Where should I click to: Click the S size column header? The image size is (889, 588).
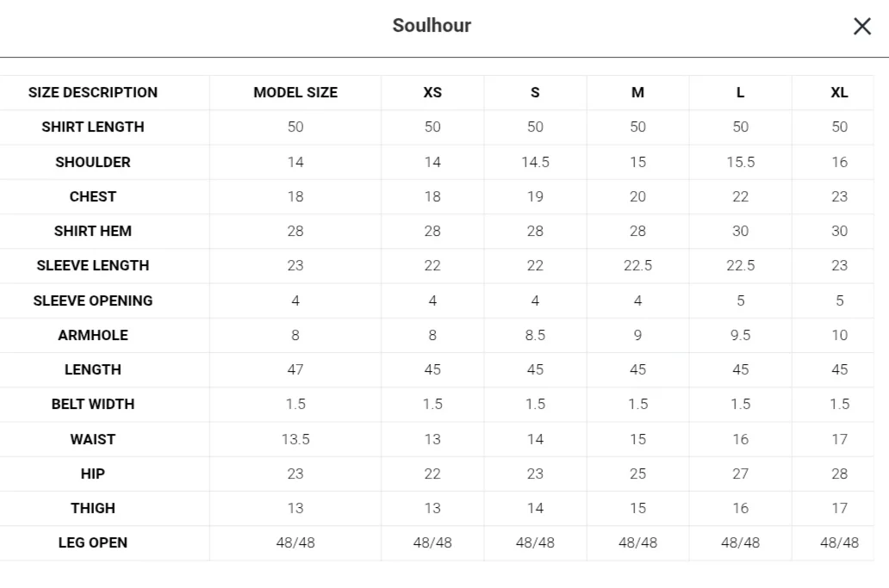pyautogui.click(x=535, y=93)
